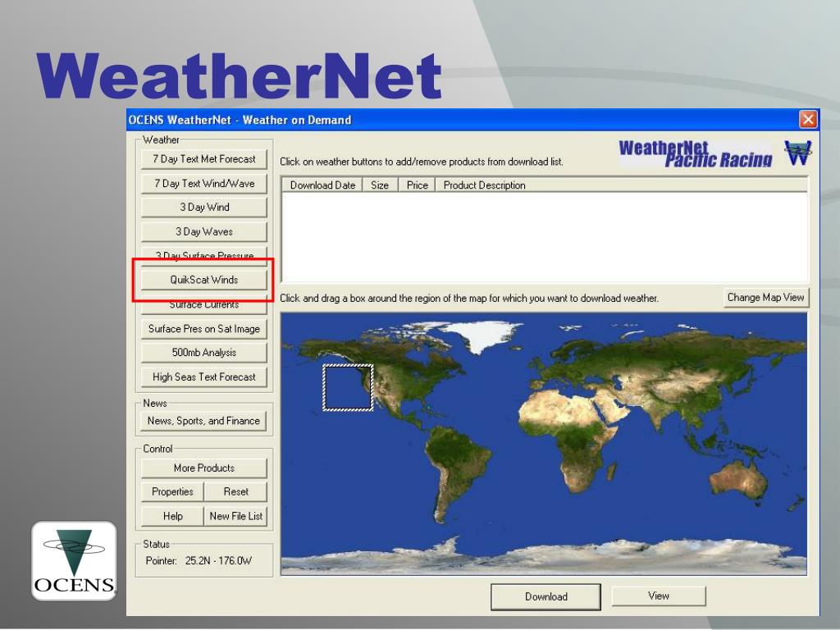Click the Product Description column header
The height and width of the screenshot is (630, 840).
coord(622,185)
